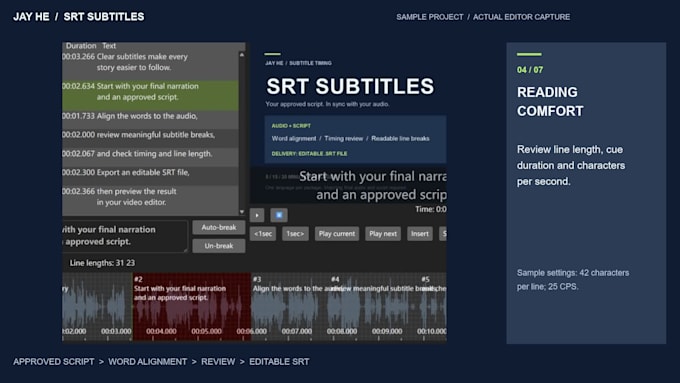Step forward with the 1sec> button

(295, 234)
